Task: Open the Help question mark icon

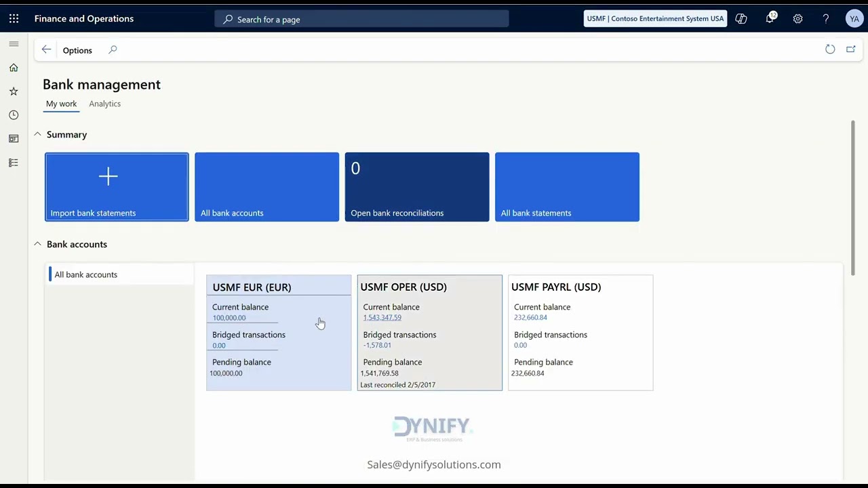Action: [826, 19]
